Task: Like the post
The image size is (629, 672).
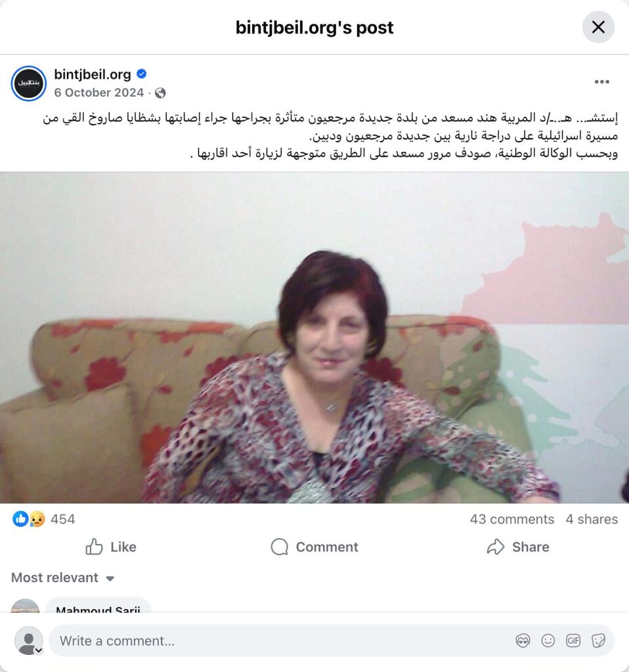Action: point(110,547)
